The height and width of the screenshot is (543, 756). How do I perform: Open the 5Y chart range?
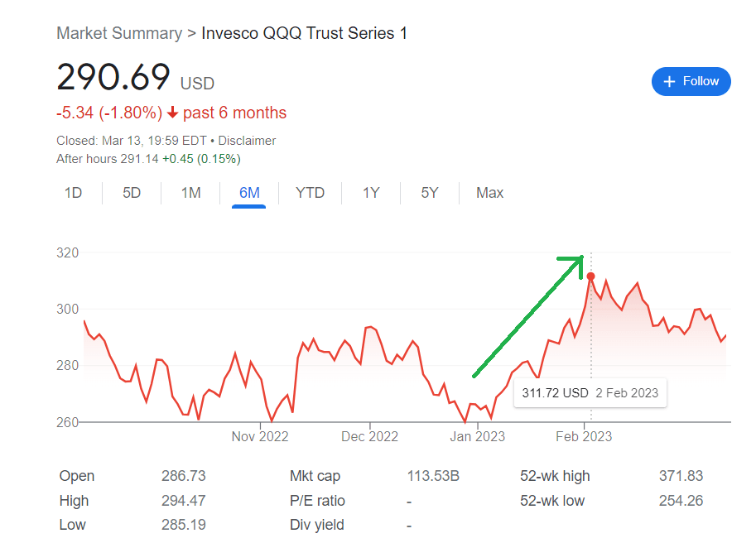click(430, 193)
